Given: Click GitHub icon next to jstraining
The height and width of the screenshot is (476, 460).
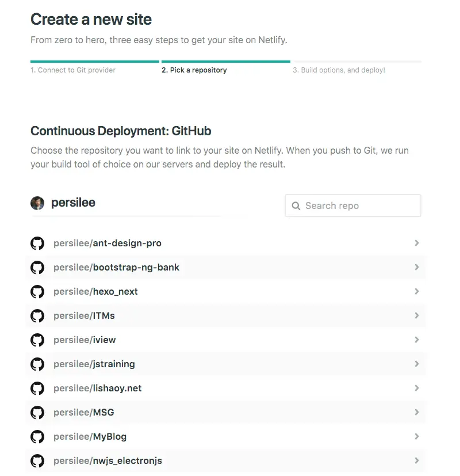Looking at the screenshot, I should click(x=37, y=364).
